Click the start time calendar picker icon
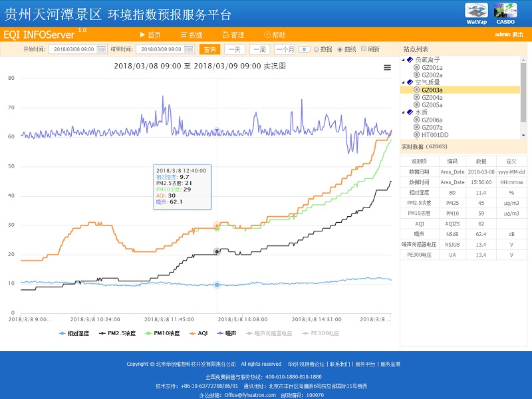532x399 pixels. 101,49
